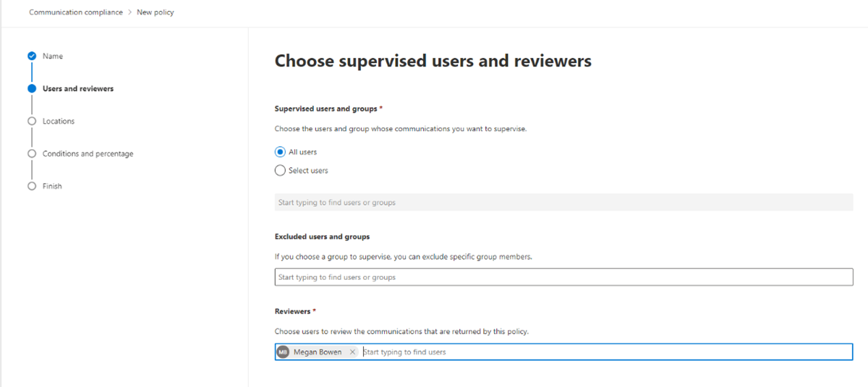Screen dimensions: 868x387
Task: Jump to Conditions and percentage step
Action: tap(88, 153)
